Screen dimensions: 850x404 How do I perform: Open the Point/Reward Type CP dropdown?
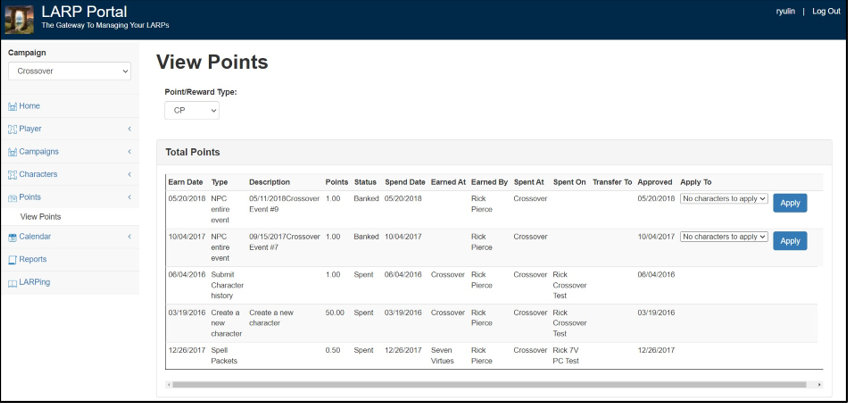click(x=191, y=110)
